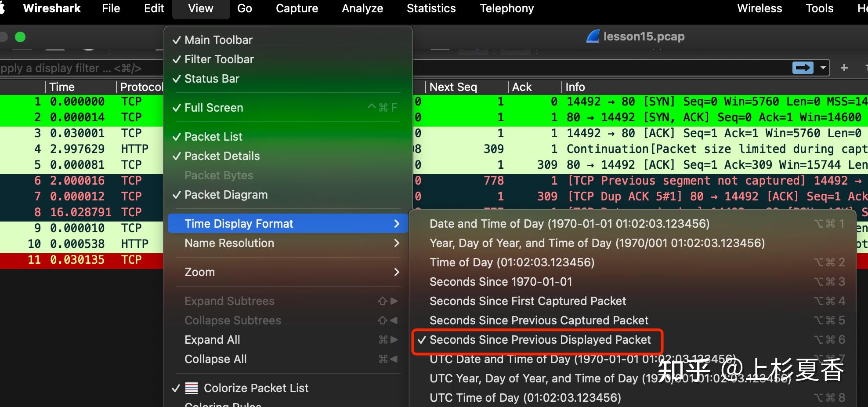Uncheck the Status Bar option
The width and height of the screenshot is (868, 407).
(211, 79)
